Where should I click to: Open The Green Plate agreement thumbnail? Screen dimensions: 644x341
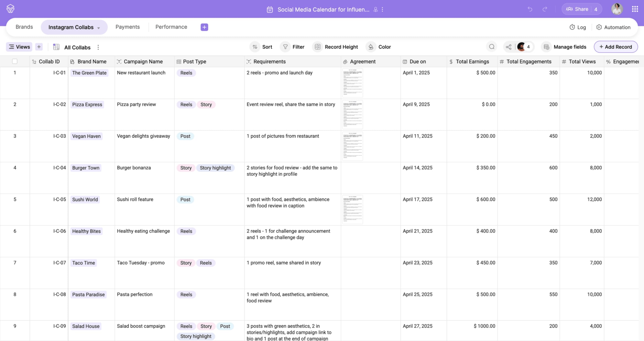(x=353, y=83)
